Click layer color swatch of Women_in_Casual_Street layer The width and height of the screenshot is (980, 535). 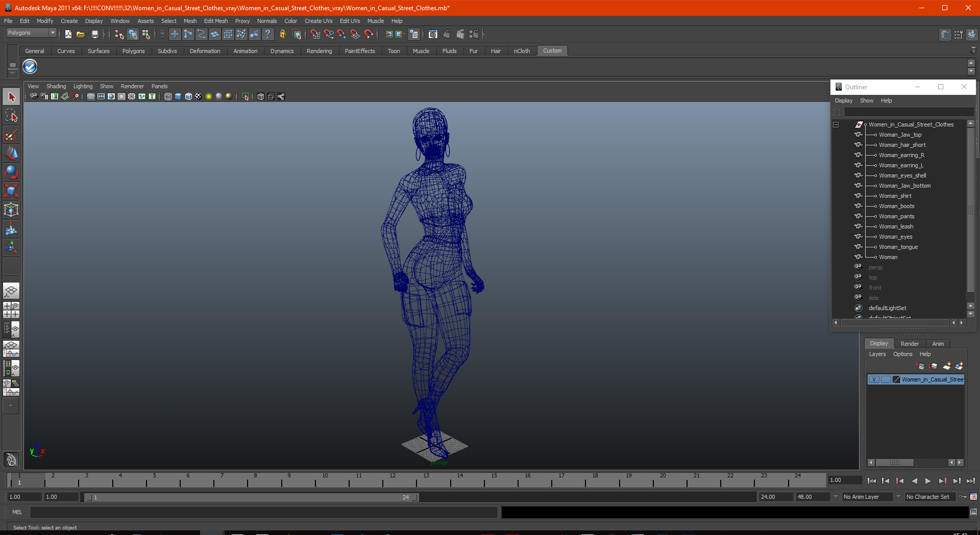point(896,379)
